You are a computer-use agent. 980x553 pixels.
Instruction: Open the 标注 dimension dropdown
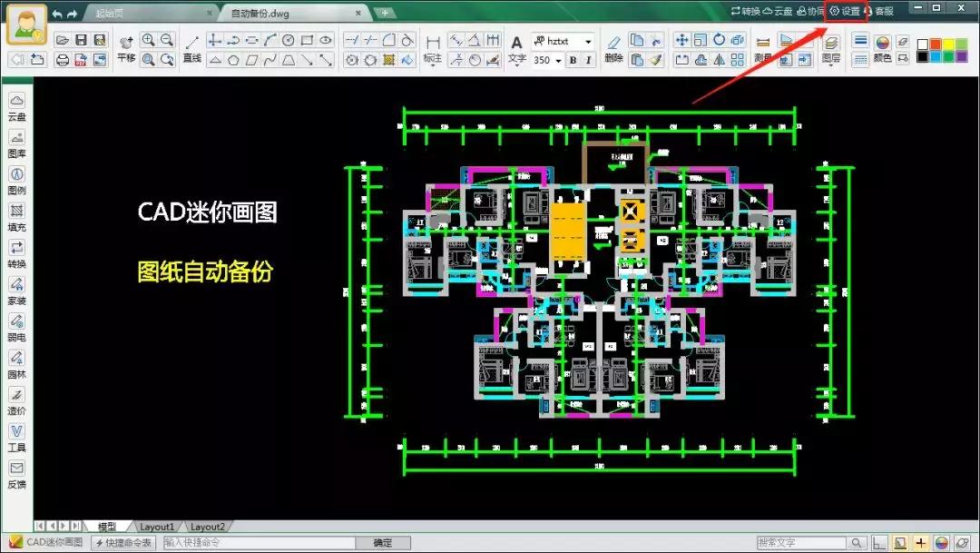[x=433, y=50]
